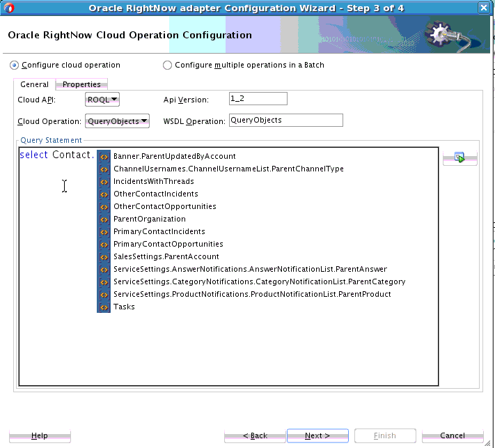Choose ChannelUsernames.ChannelUsernameList.ParentChannelType suggestion
The image size is (495, 448).
228,169
